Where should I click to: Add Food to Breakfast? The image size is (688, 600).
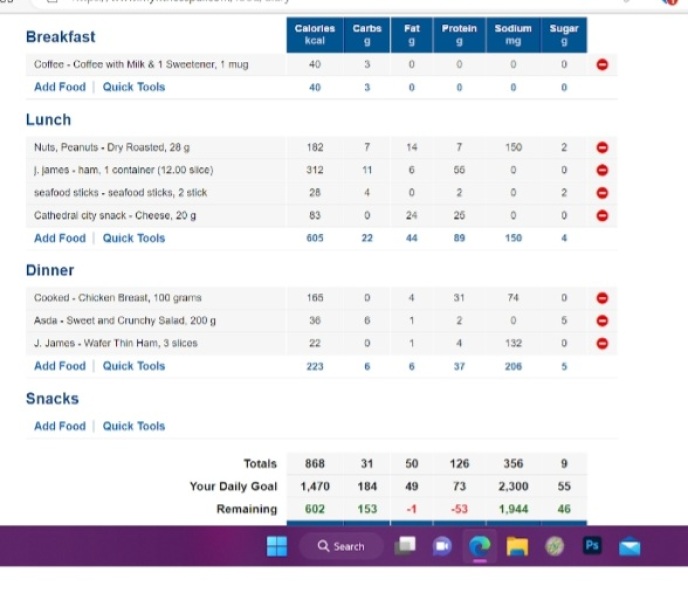[60, 87]
